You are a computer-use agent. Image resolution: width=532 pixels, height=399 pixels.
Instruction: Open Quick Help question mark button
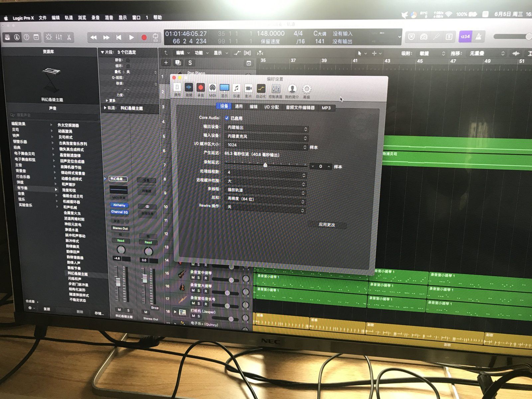pos(26,37)
